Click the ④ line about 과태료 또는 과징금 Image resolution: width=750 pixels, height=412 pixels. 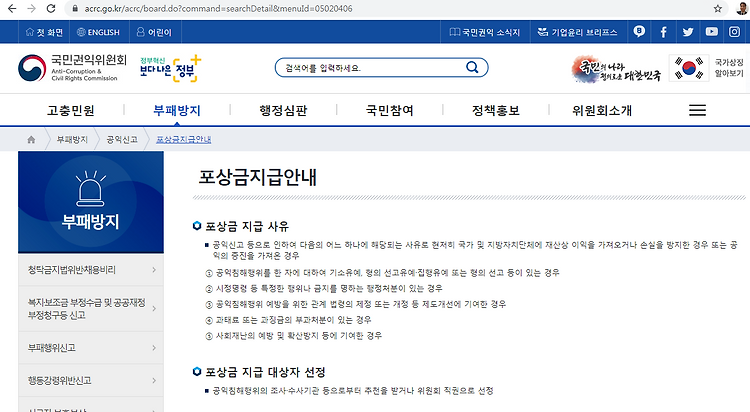point(288,320)
